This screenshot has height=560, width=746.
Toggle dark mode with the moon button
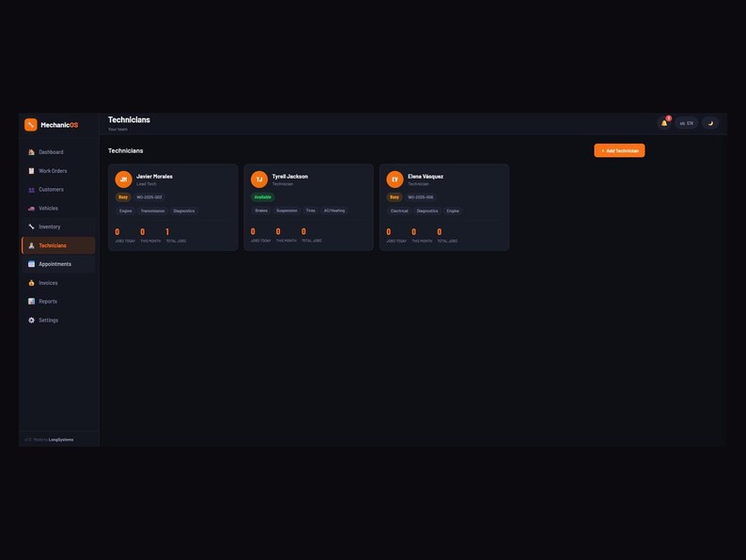click(710, 123)
